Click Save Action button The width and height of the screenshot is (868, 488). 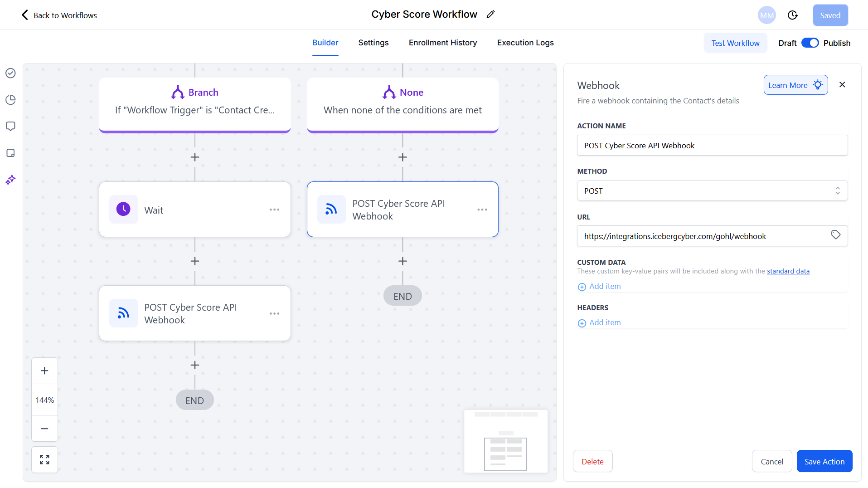coord(824,461)
